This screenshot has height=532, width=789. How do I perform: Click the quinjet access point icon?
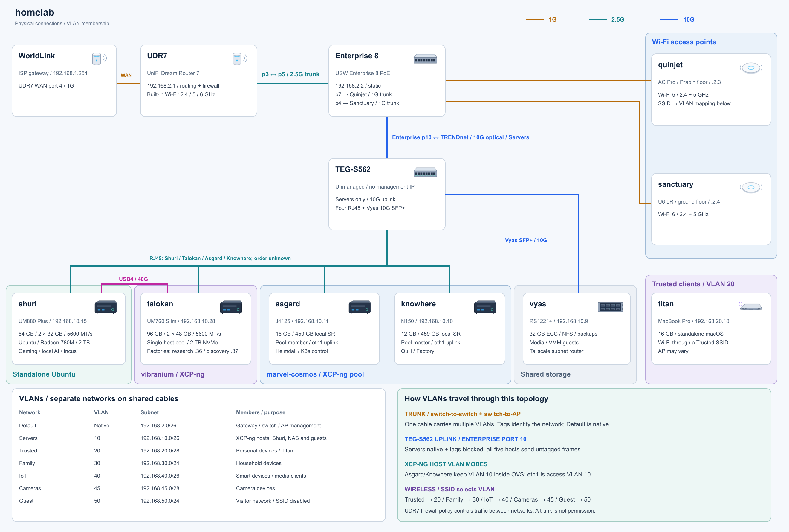751,68
